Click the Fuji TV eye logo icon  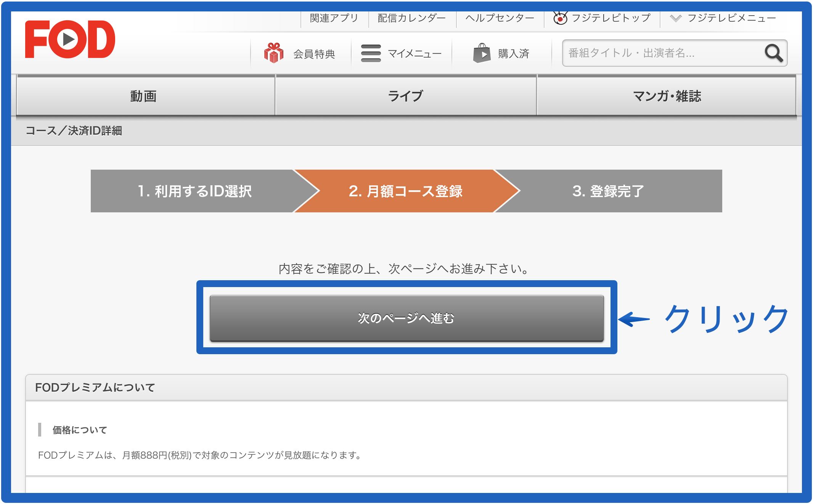click(x=560, y=18)
